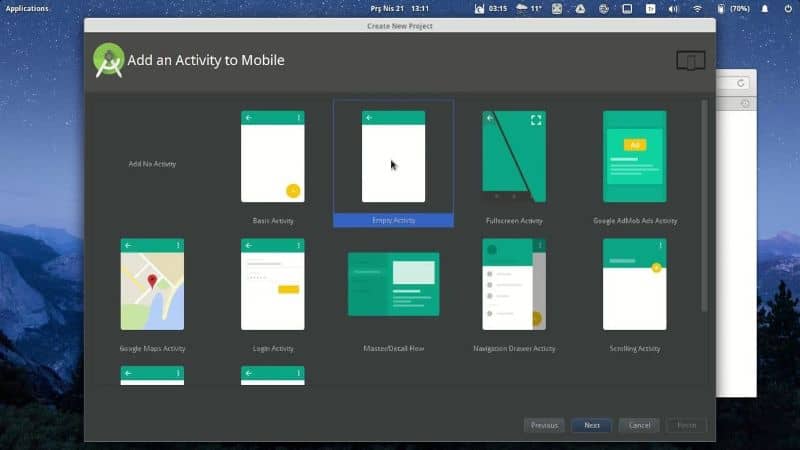Choose the Login Activity template thumbnail
Screen dimensions: 800x450
273,284
